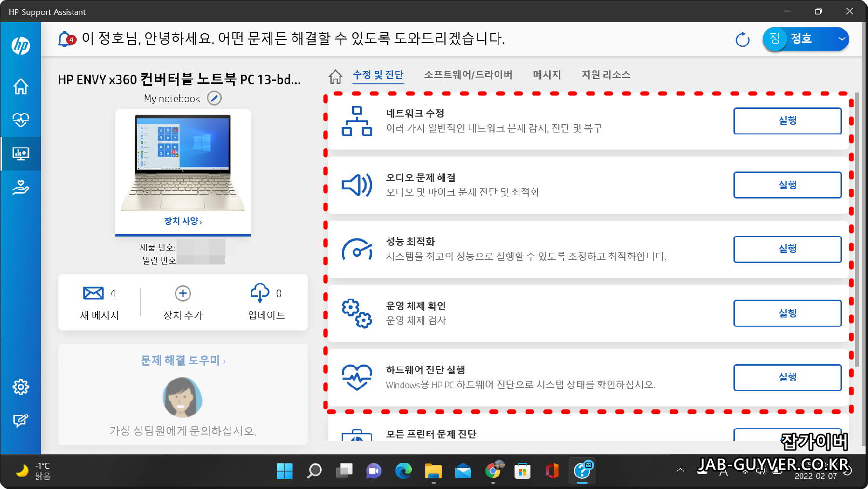
Task: Open settings gear in left sidebar
Action: [21, 387]
